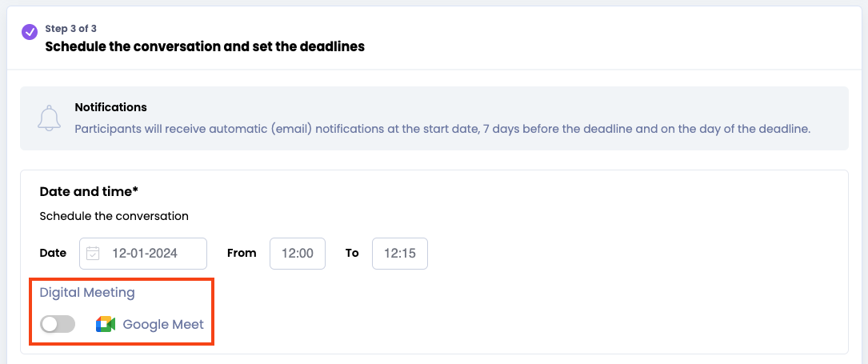Viewport: 868px width, 364px height.
Task: Click the required asterisk after 'Date and time'
Action: 136,191
